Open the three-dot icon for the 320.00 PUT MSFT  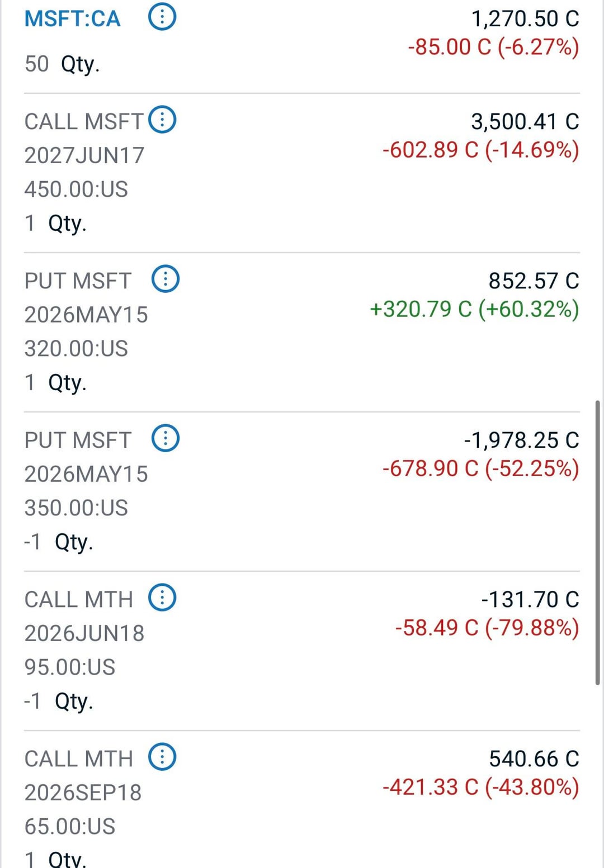point(166,279)
